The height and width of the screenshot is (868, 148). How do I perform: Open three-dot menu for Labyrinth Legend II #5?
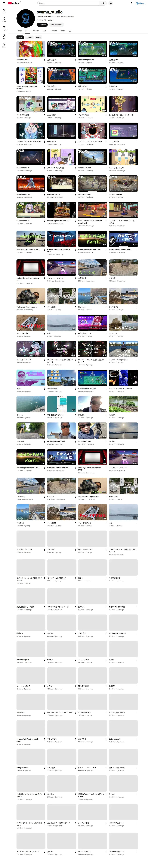[106, 60]
